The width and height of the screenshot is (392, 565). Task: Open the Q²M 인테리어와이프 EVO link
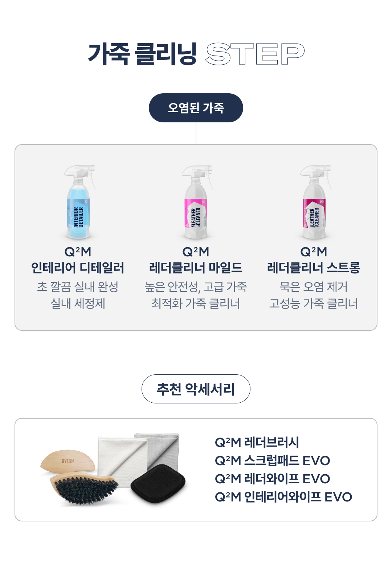coord(283,497)
